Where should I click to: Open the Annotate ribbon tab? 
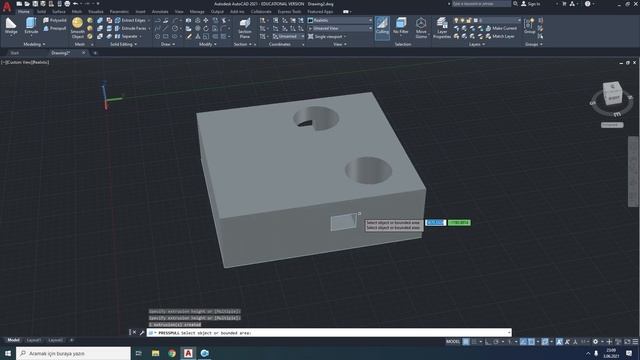(x=160, y=12)
